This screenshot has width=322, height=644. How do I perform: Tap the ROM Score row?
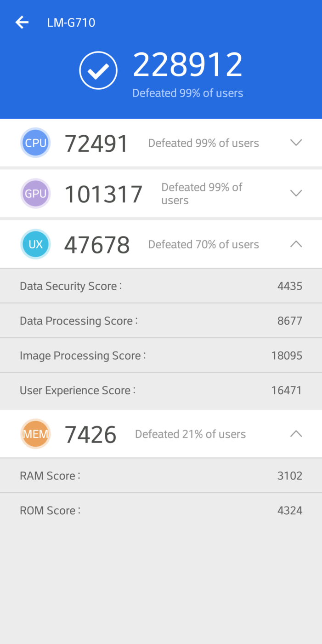[x=161, y=511]
